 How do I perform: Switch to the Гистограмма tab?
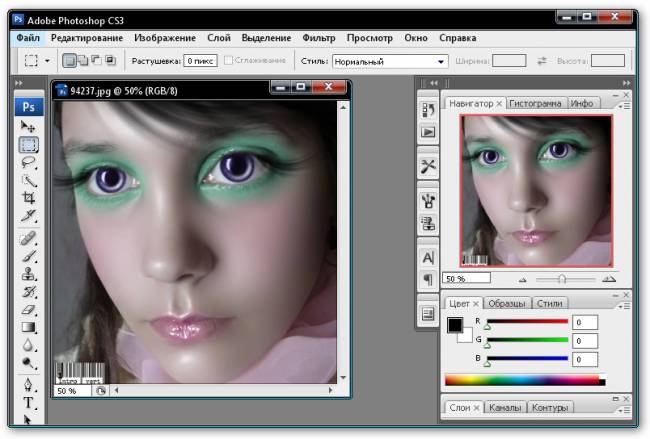[x=537, y=103]
